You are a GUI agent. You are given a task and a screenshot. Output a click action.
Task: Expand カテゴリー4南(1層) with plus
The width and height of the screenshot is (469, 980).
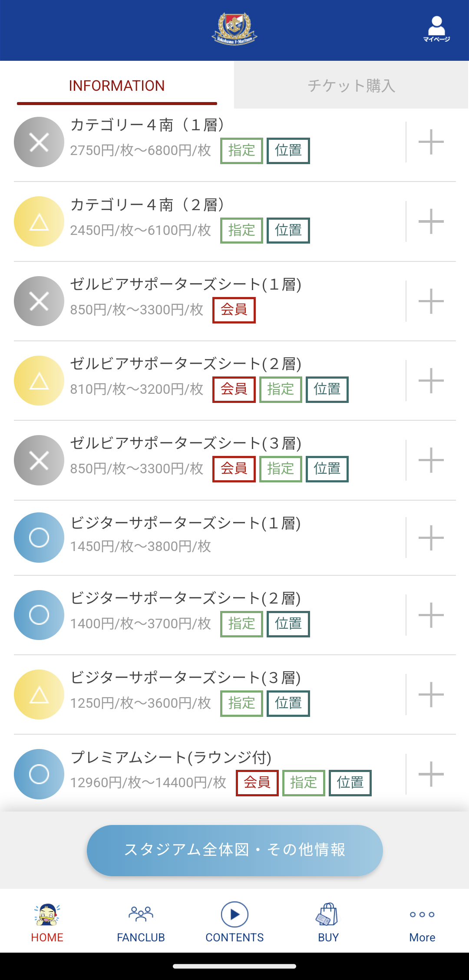click(x=431, y=142)
